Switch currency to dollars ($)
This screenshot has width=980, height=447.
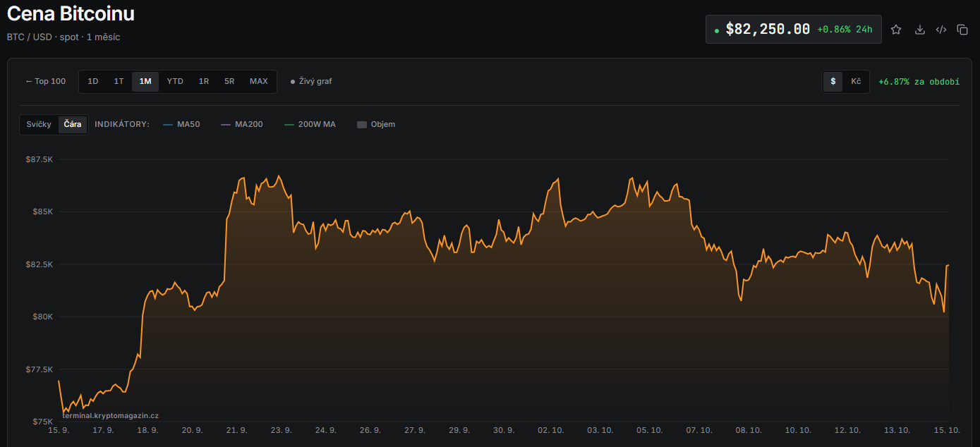click(x=833, y=81)
